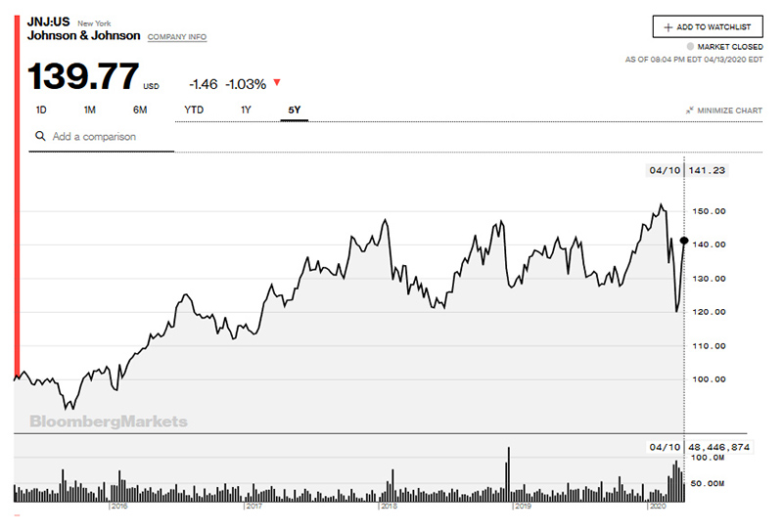Select the active 5Y range tab
This screenshot has width=783, height=532.
tap(294, 110)
